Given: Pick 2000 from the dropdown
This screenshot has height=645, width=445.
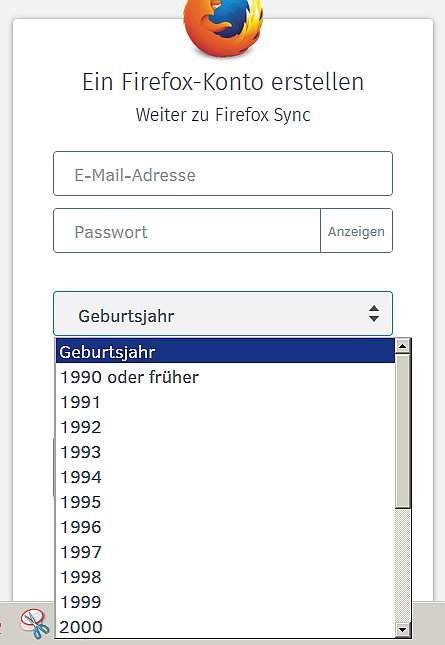Looking at the screenshot, I should click(225, 627).
